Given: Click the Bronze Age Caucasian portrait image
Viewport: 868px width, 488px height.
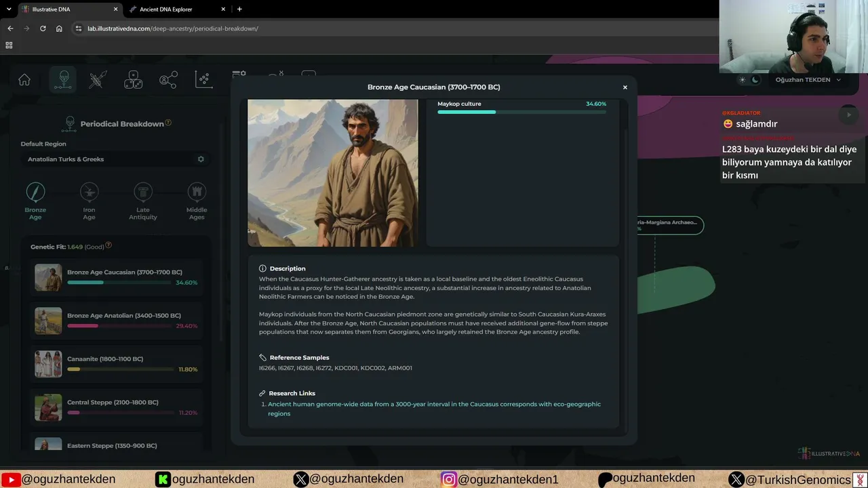Looking at the screenshot, I should [x=333, y=173].
